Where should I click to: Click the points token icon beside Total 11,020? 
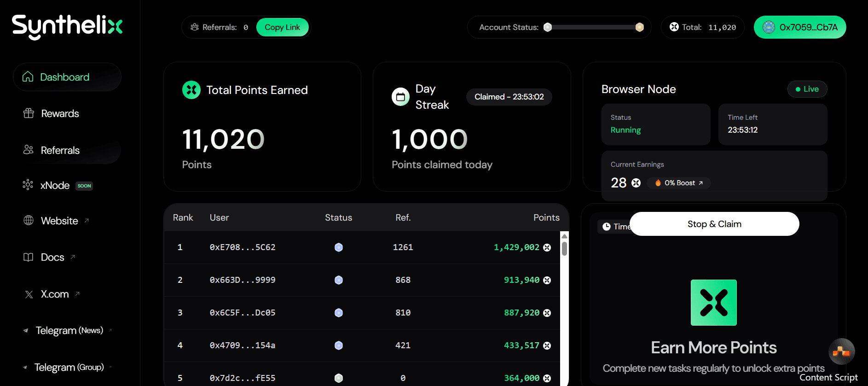coord(674,27)
